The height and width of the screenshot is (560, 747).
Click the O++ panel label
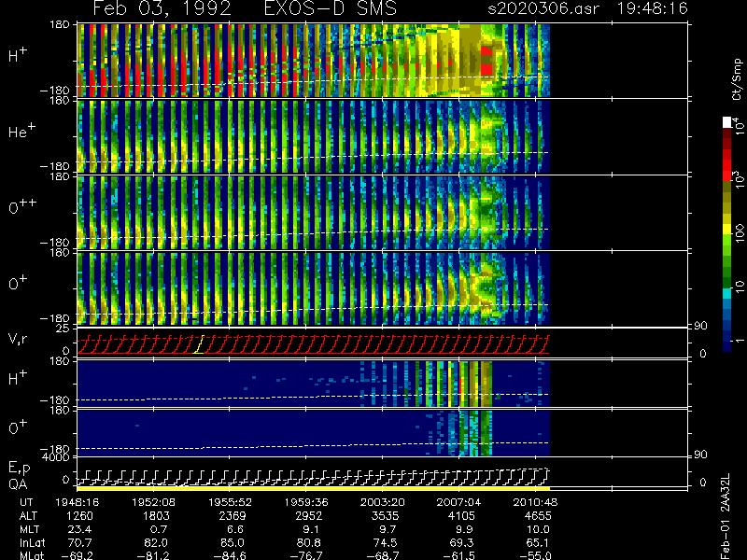pos(21,206)
